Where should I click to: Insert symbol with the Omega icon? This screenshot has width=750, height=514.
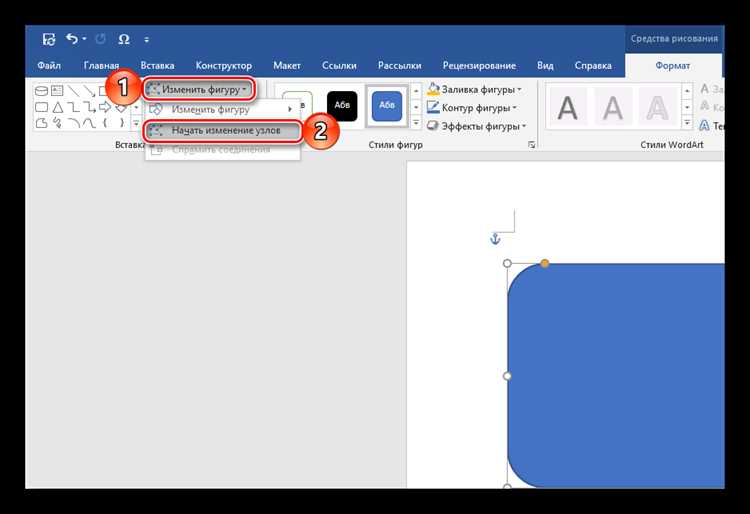pyautogui.click(x=124, y=39)
